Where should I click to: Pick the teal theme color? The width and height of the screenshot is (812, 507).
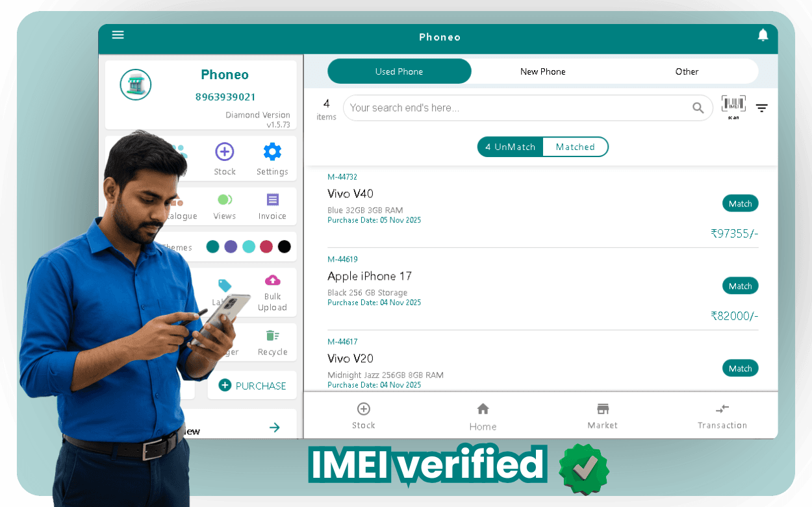[x=212, y=247]
